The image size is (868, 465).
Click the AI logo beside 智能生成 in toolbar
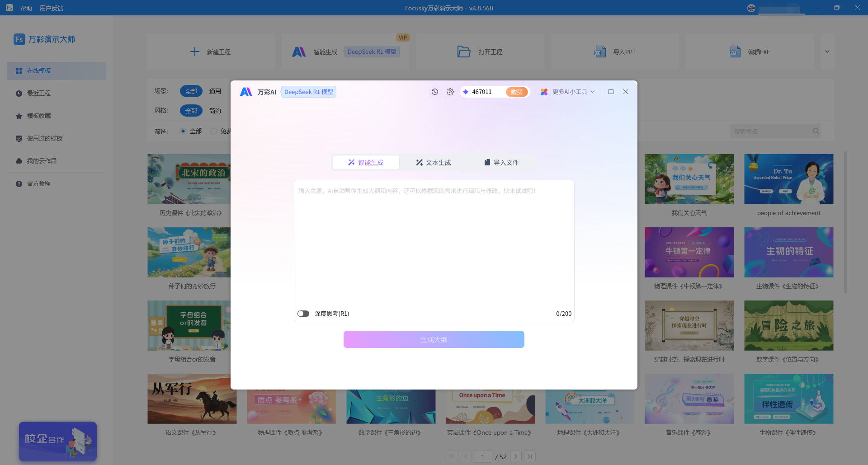[x=299, y=52]
